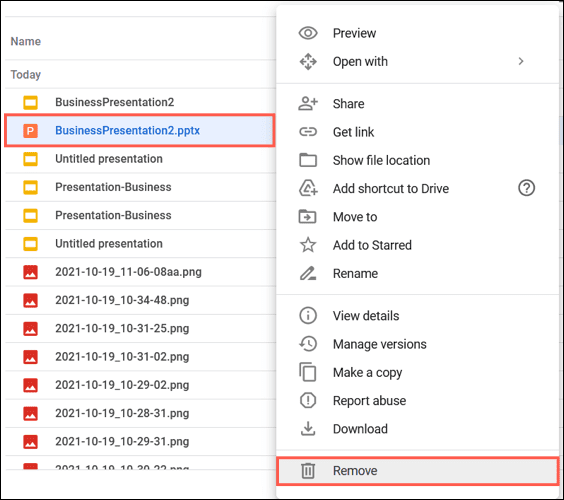Click the image icon for 2021-10-19_10-29-02.png

(x=31, y=385)
